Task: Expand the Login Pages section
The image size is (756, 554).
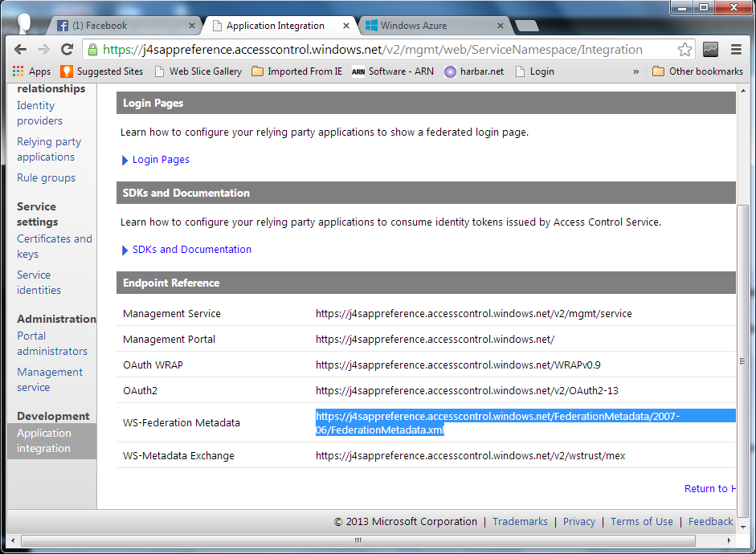Action: pos(155,160)
